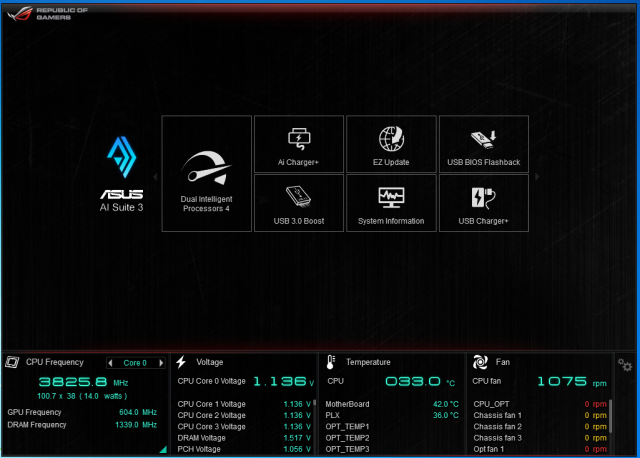Select the DRAM Voltage row

coord(244,438)
